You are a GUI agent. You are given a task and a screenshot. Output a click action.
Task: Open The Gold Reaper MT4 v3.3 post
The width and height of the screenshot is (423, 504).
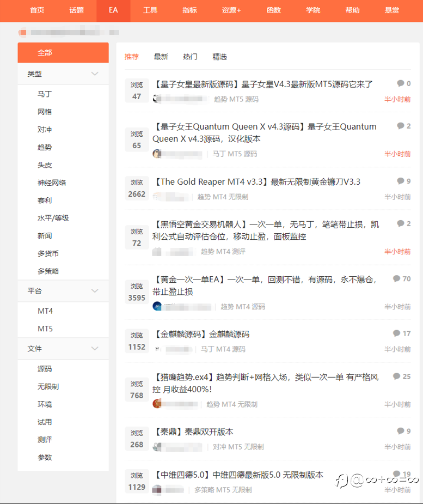click(256, 182)
